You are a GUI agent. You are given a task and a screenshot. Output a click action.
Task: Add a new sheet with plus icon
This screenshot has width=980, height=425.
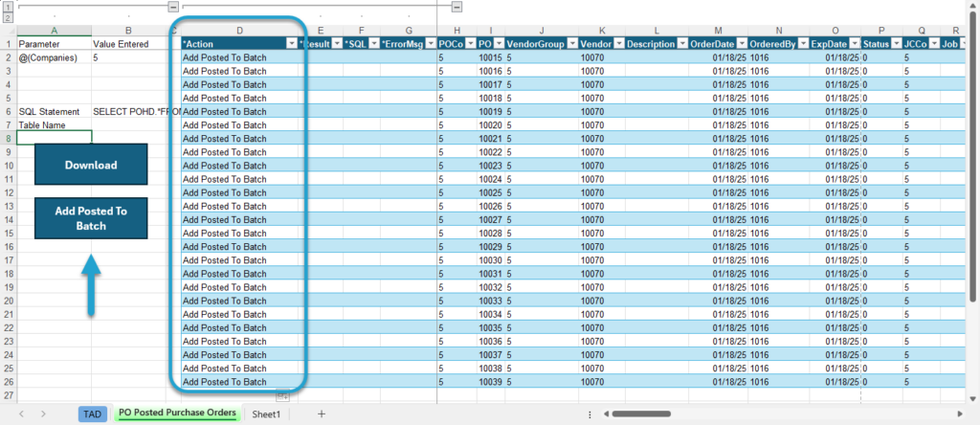tap(322, 414)
